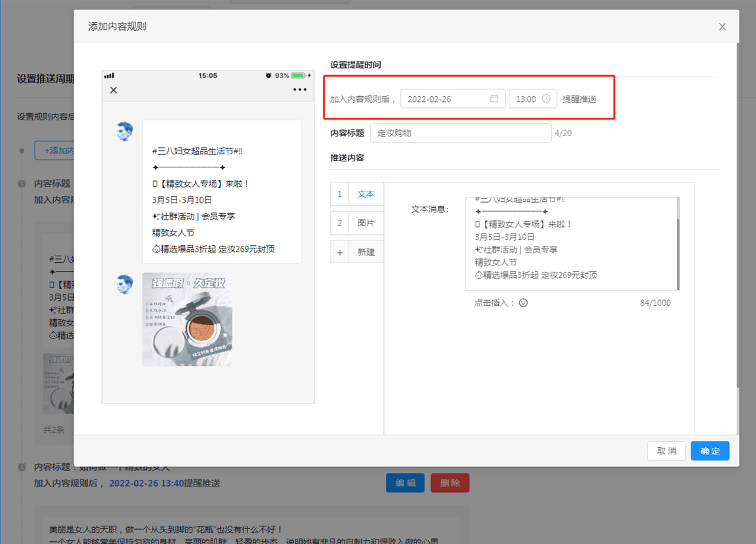Click the signal bars icon in phone preview
Image resolution: width=756 pixels, height=544 pixels.
click(x=109, y=76)
